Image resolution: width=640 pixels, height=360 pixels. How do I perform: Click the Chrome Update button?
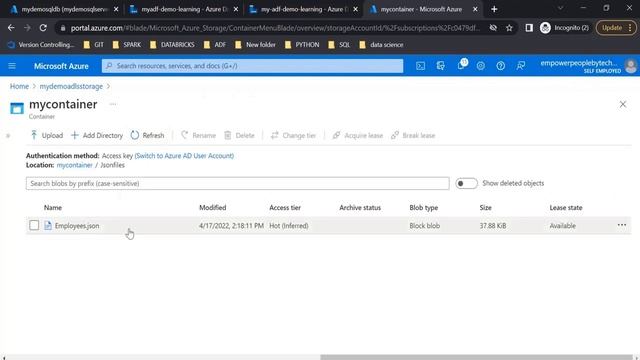pyautogui.click(x=616, y=28)
